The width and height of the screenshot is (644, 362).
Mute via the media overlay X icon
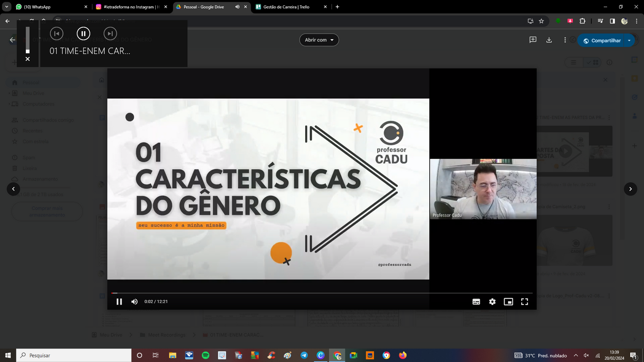tap(28, 59)
